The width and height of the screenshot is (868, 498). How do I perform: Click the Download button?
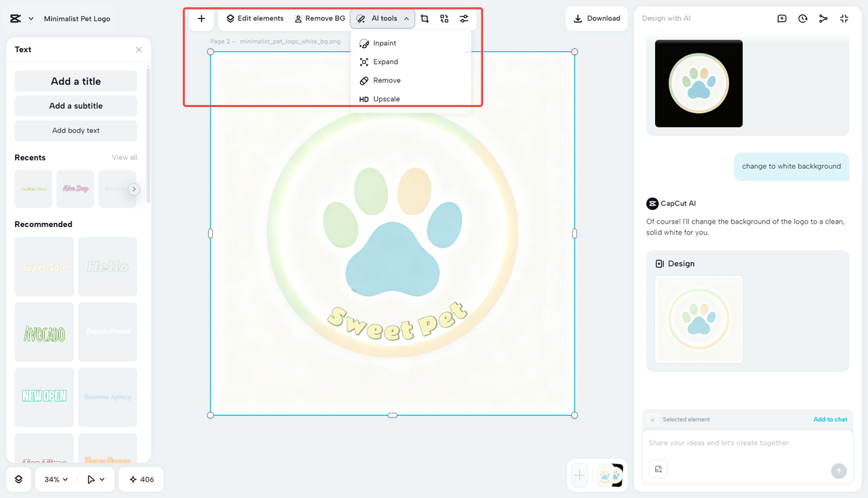pos(596,18)
